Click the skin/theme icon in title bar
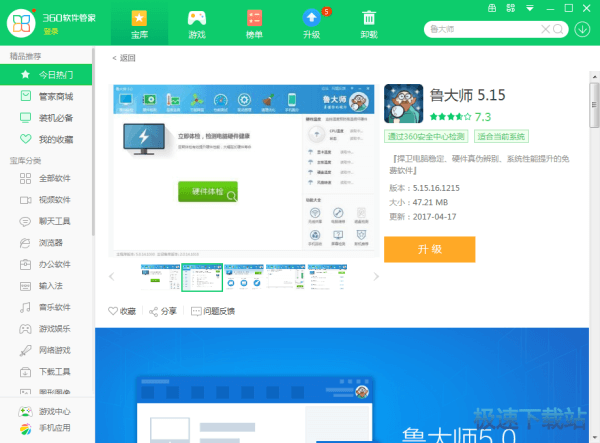Viewport: 600px width, 443px height. (x=510, y=8)
